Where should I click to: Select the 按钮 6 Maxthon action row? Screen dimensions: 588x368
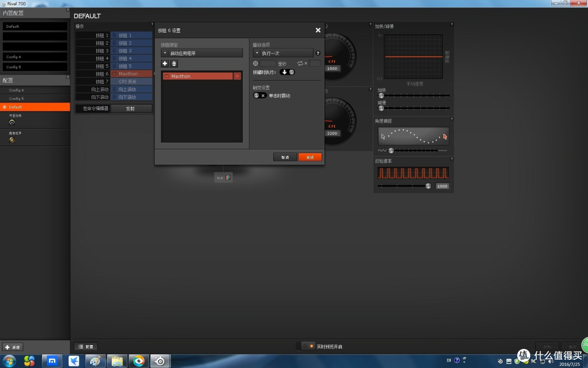point(114,74)
